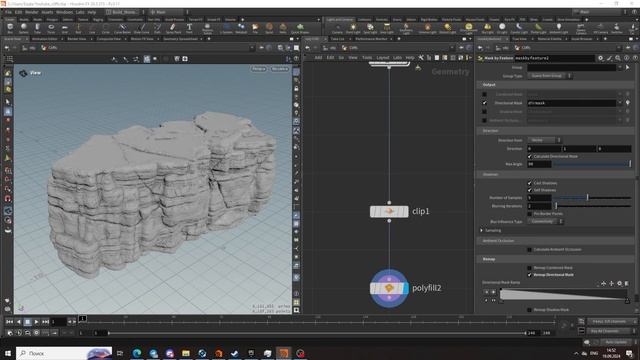Click the Directional Mask Ramp gradient

[x=564, y=294]
